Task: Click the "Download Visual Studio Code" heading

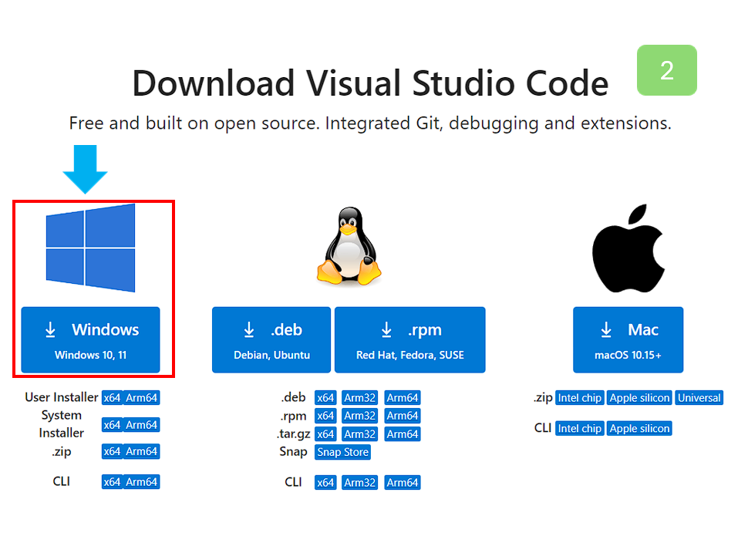Action: pos(370,83)
